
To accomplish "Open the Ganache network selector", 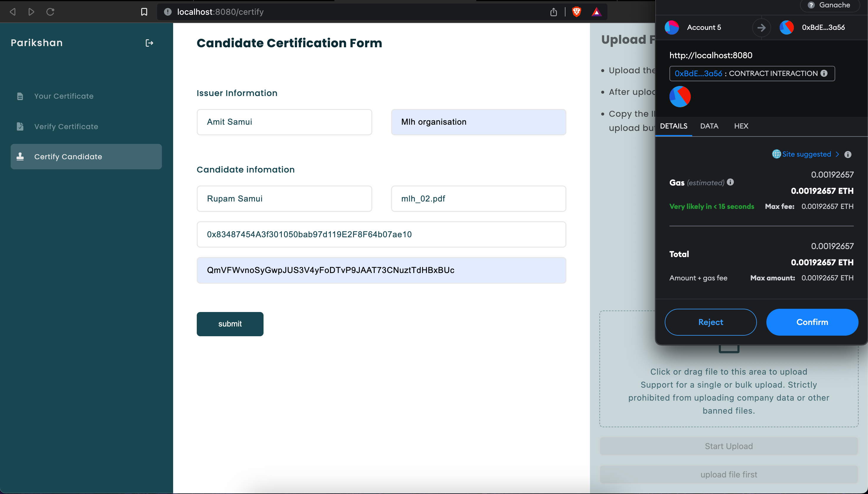I will (830, 5).
